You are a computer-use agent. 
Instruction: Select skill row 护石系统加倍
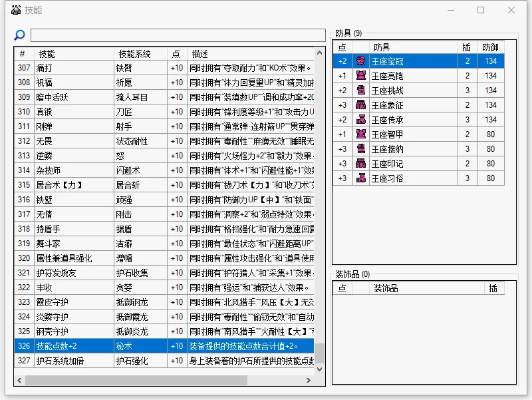pyautogui.click(x=164, y=361)
